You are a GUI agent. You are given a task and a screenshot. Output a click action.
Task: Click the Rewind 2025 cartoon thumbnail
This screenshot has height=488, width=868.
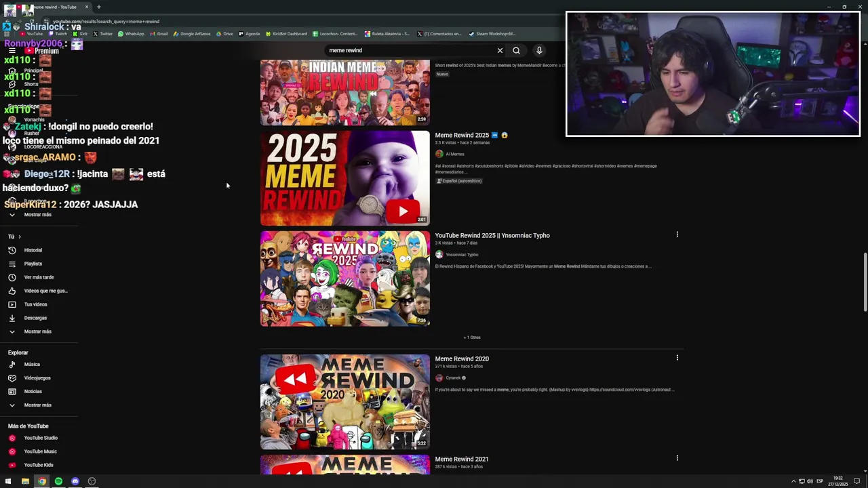click(345, 279)
